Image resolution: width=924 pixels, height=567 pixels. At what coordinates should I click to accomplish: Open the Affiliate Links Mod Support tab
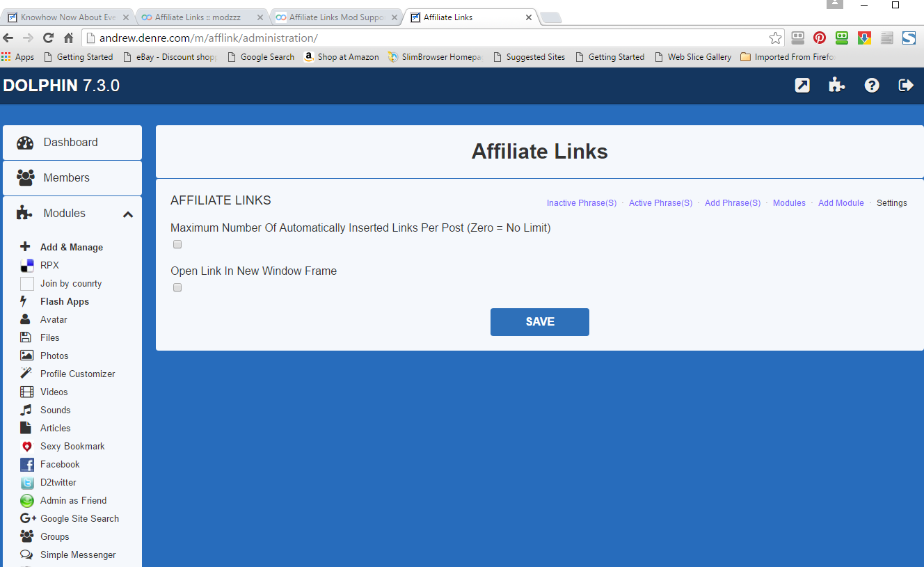click(336, 17)
